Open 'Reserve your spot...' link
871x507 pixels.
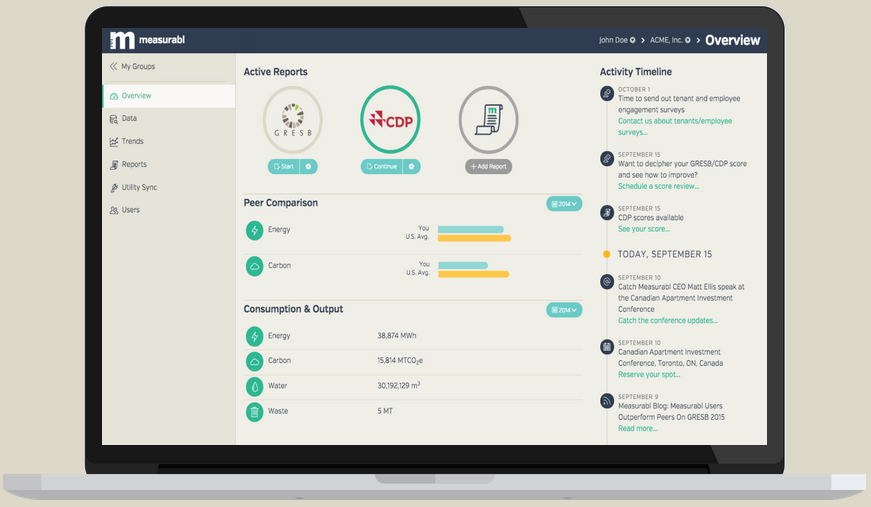pos(649,374)
